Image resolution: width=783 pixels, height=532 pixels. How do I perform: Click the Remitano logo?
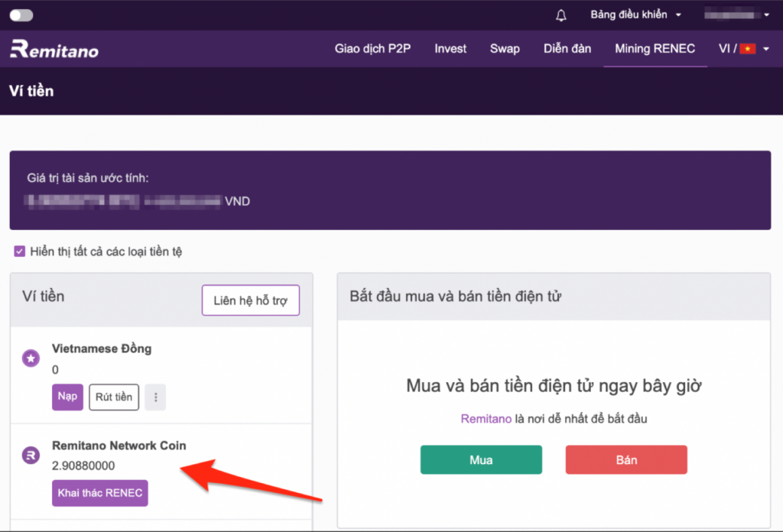coord(54,50)
